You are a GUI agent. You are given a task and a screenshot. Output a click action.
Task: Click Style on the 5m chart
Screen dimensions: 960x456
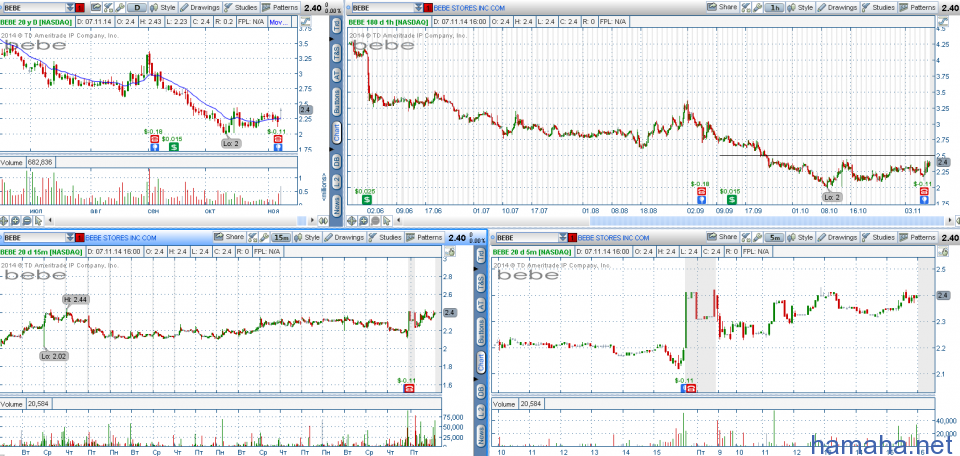click(801, 237)
